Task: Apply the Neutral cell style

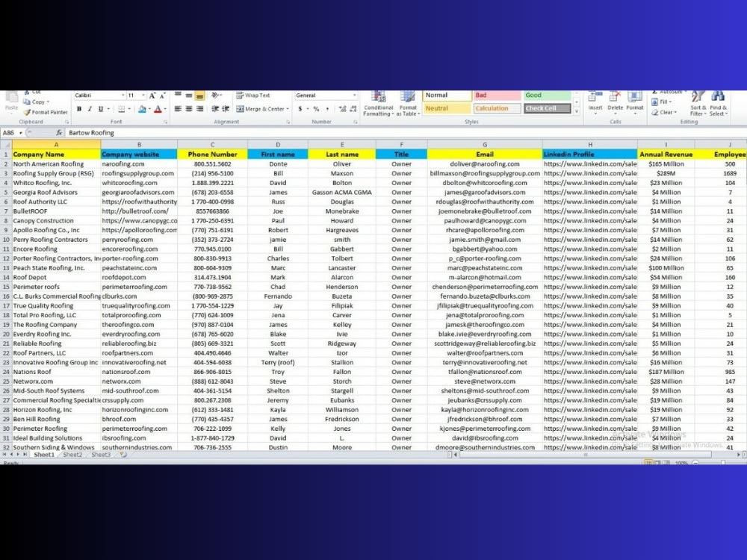Action: click(x=447, y=108)
